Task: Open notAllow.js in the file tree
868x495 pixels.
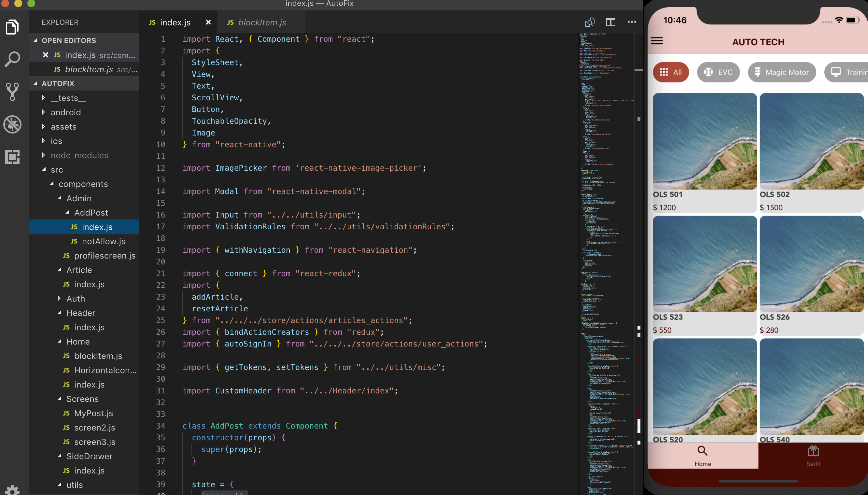Action: pyautogui.click(x=103, y=241)
